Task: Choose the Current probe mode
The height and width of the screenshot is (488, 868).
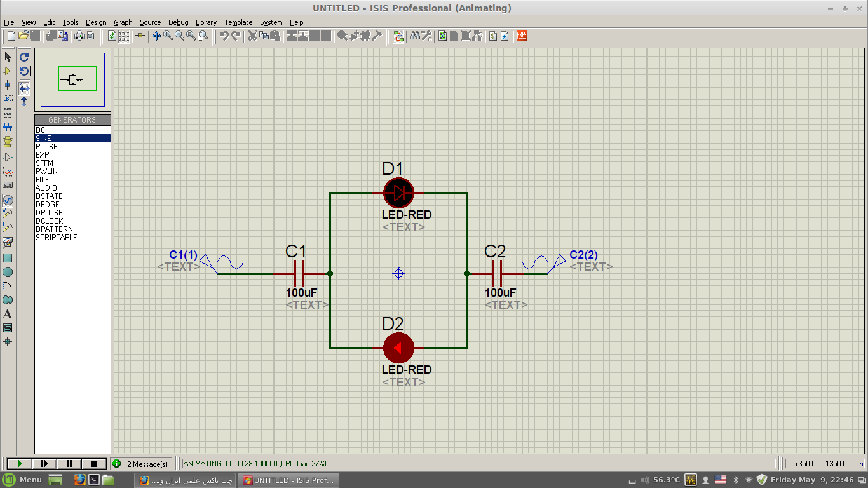Action: (8, 227)
